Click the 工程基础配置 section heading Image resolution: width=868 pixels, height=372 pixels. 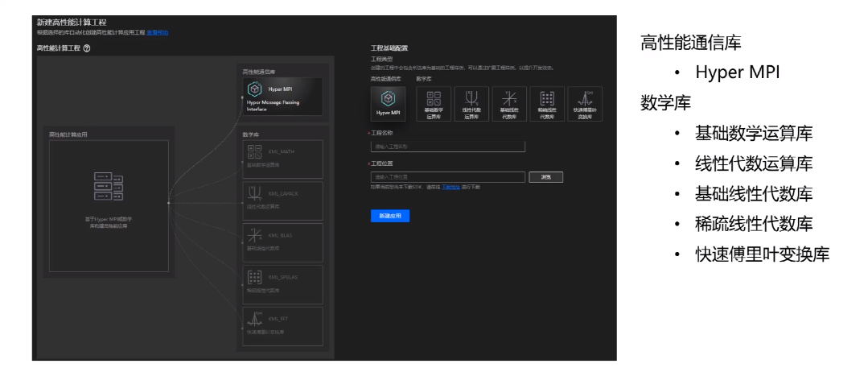(x=389, y=48)
